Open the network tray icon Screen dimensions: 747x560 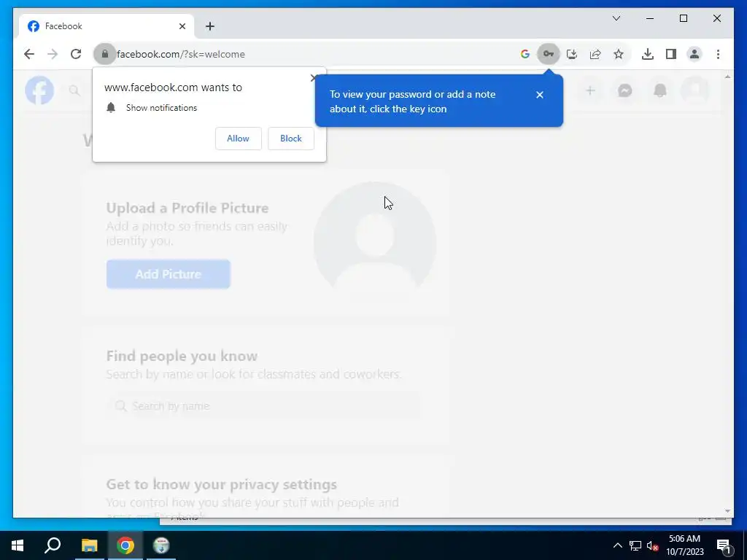coord(635,545)
